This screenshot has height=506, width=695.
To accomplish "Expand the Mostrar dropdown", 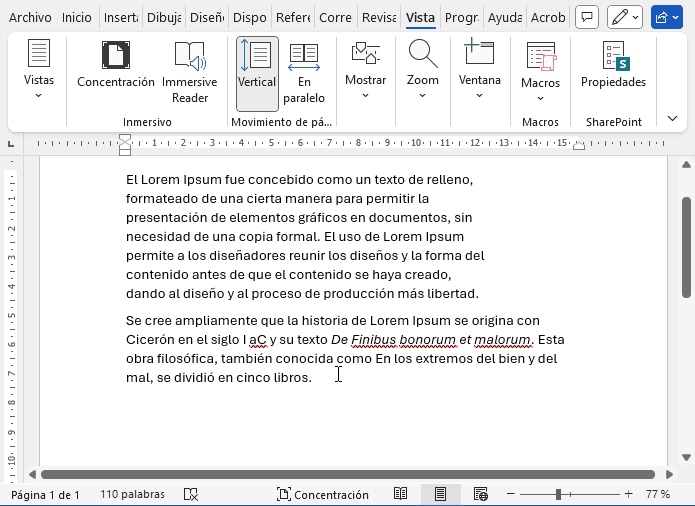I will 365,72.
